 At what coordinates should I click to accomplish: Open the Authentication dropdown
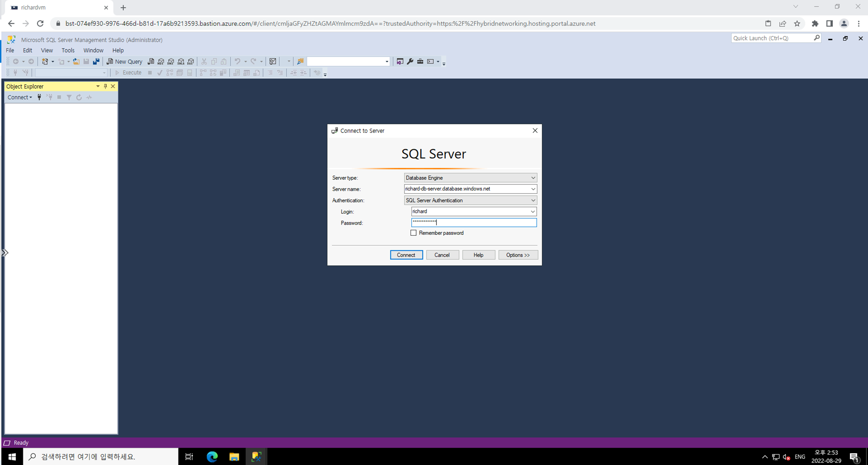[533, 200]
